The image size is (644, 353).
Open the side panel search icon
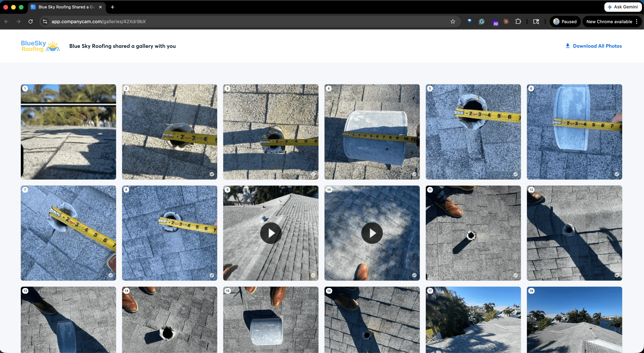(536, 21)
